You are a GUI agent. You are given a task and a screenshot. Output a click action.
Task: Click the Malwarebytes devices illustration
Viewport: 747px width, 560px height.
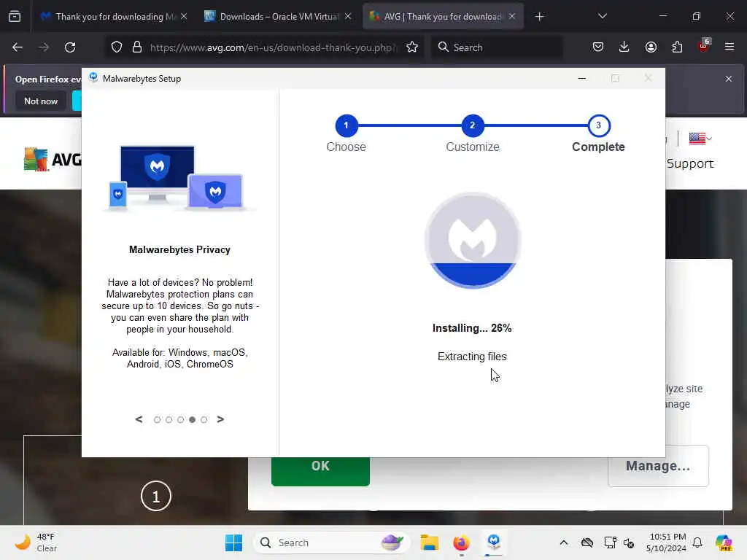[179, 178]
